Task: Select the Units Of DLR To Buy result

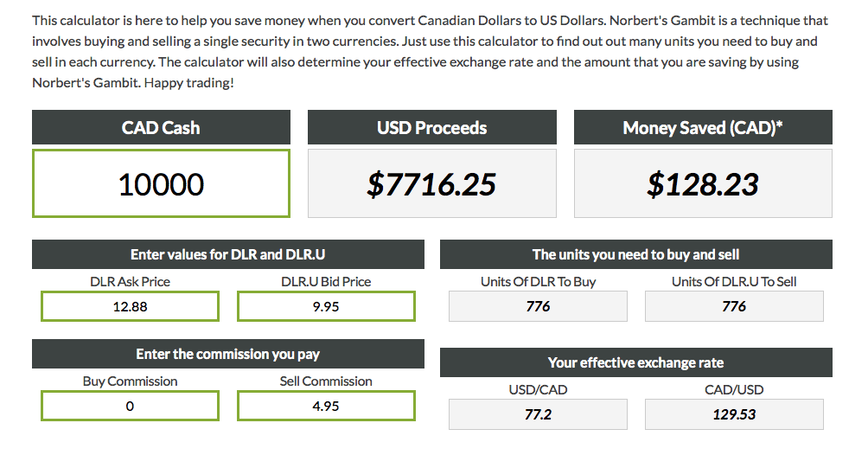Action: 538,306
